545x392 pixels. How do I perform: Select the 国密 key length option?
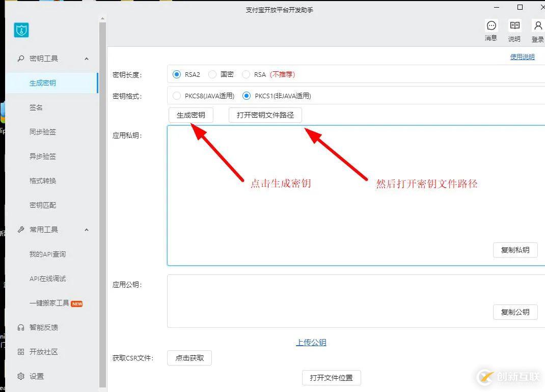click(212, 74)
